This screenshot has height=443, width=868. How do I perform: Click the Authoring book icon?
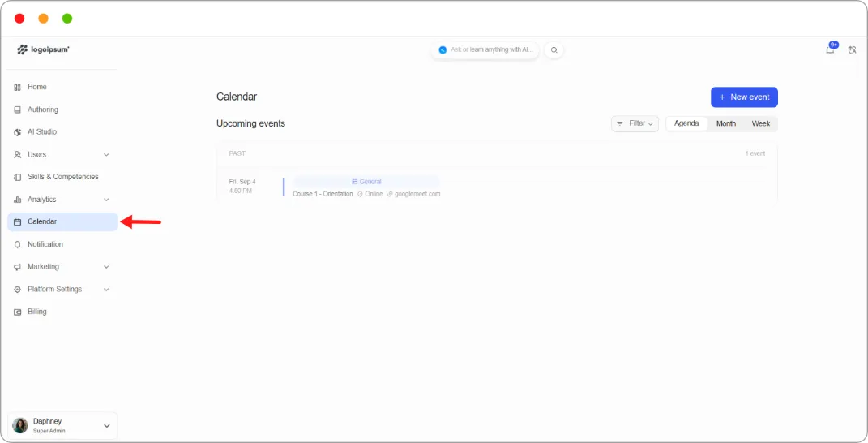point(17,110)
